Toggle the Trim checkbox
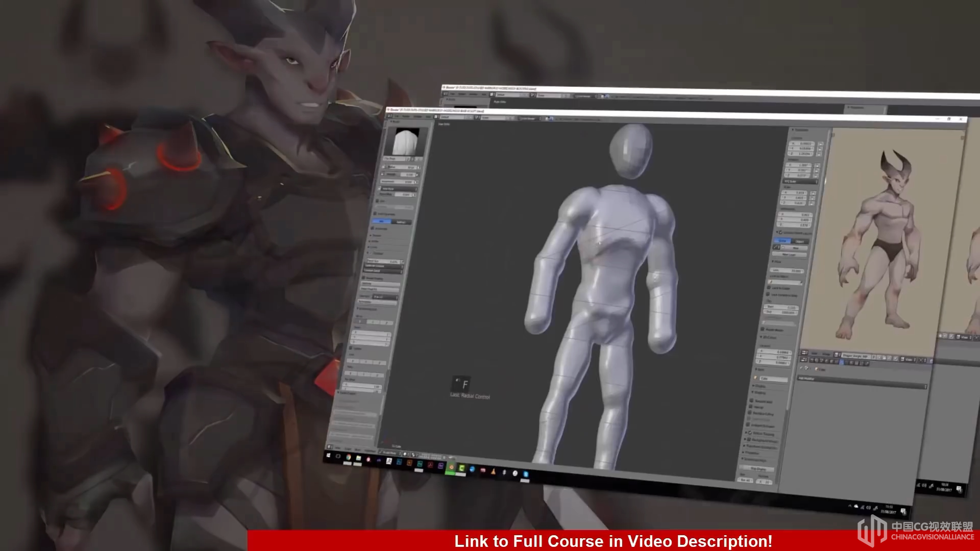The width and height of the screenshot is (980, 551). pyautogui.click(x=377, y=201)
